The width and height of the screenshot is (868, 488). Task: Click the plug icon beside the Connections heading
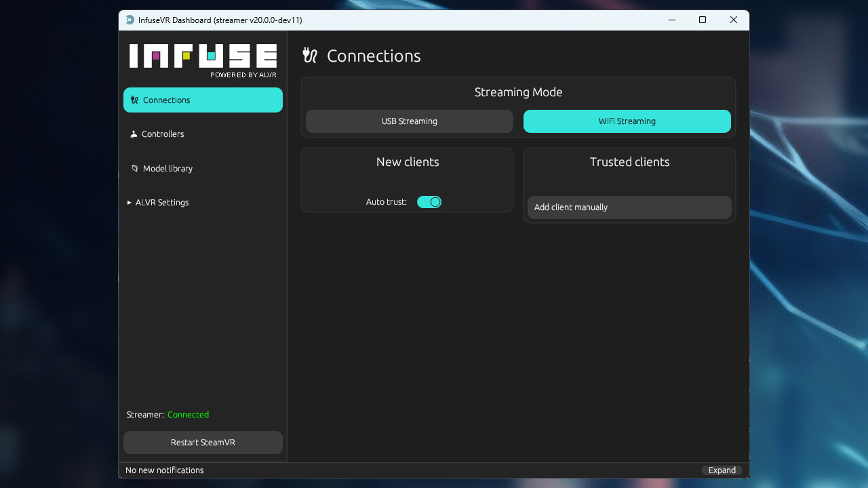click(x=310, y=56)
